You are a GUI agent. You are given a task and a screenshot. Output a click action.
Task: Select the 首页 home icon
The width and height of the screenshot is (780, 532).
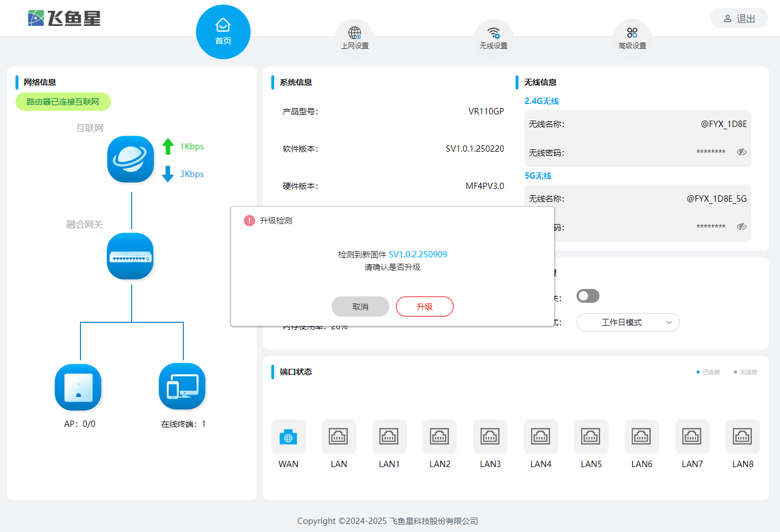(x=223, y=31)
